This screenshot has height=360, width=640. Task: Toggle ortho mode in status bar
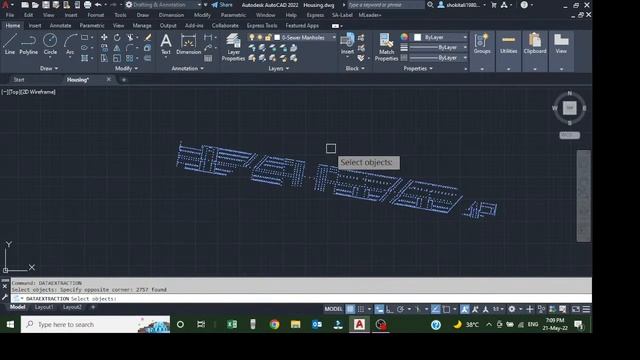(x=390, y=309)
